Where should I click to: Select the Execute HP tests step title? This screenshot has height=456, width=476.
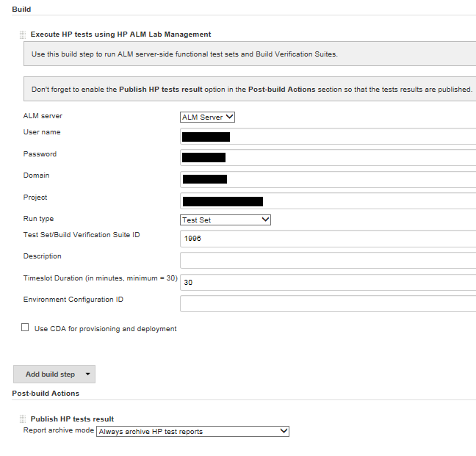[120, 35]
